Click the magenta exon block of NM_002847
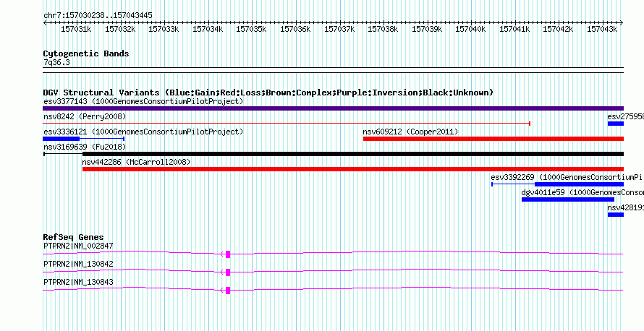This screenshot has width=644, height=331. tap(228, 254)
